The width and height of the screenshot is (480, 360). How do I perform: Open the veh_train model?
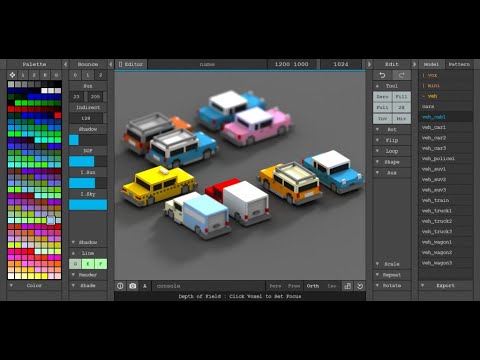(446, 200)
